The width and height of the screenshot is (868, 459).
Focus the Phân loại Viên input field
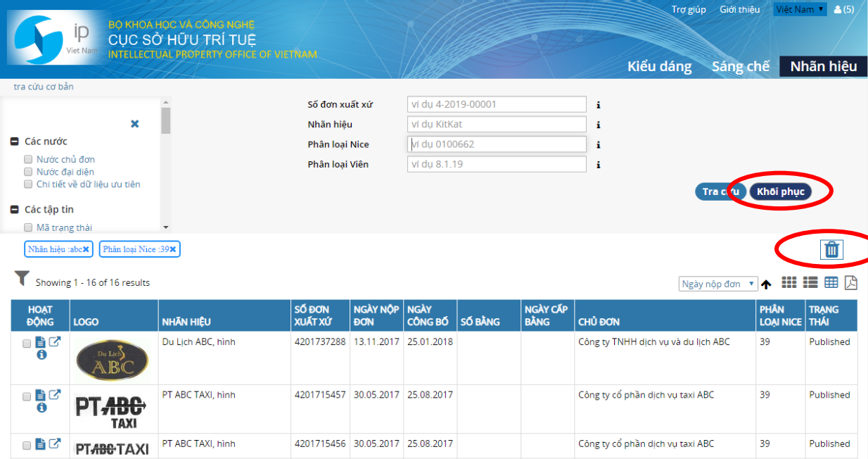coord(497,164)
